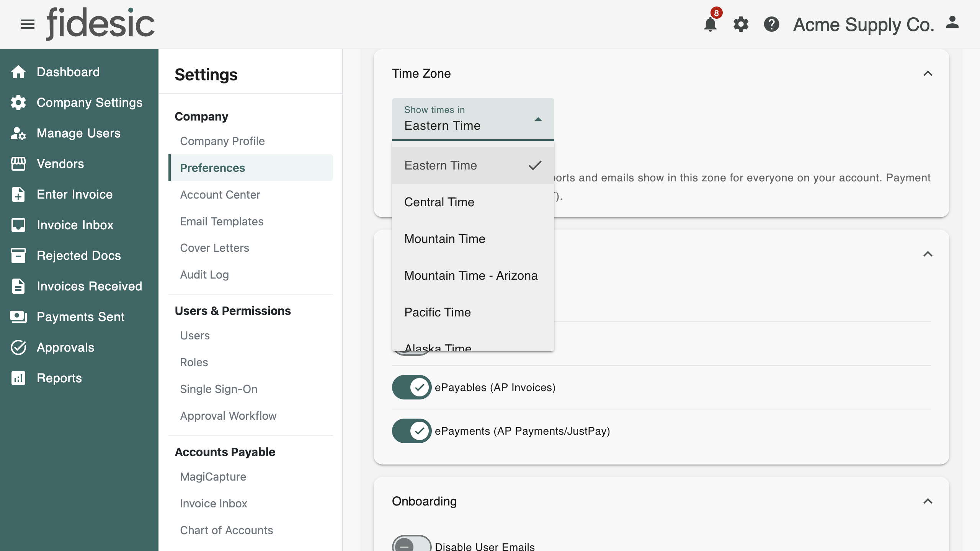Open Email Templates settings page
This screenshot has height=551, width=980.
coord(222,222)
